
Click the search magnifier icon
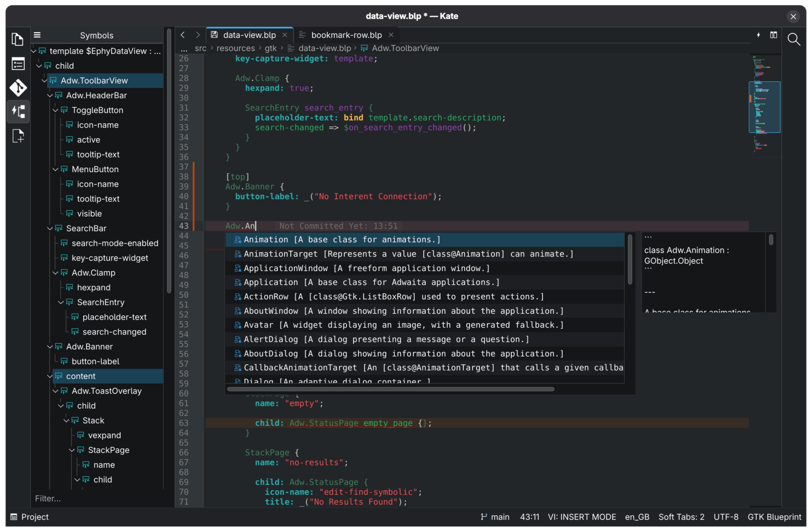point(794,39)
